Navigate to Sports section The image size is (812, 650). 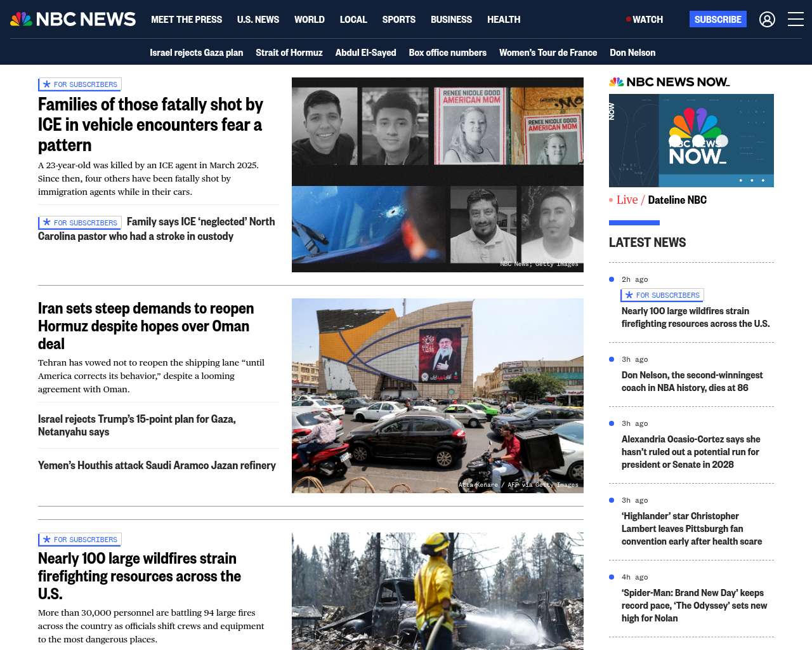click(x=399, y=20)
